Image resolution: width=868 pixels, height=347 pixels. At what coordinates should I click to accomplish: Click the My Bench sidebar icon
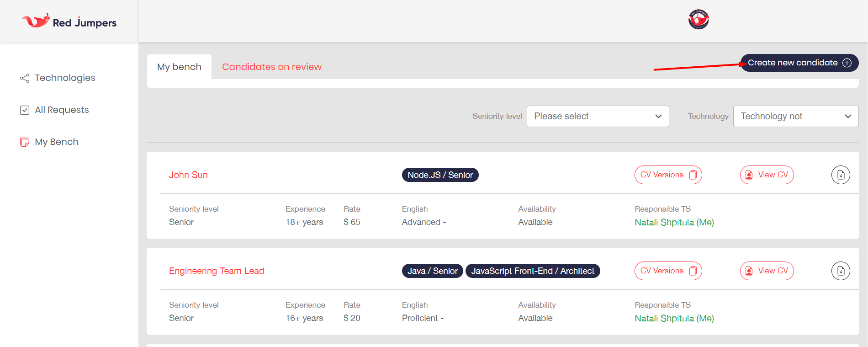tap(25, 142)
